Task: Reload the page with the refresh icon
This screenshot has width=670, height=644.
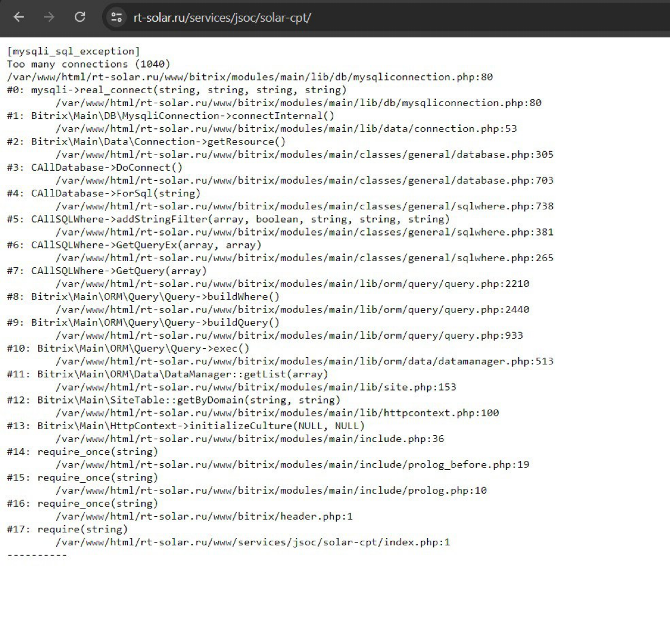Action: point(80,17)
